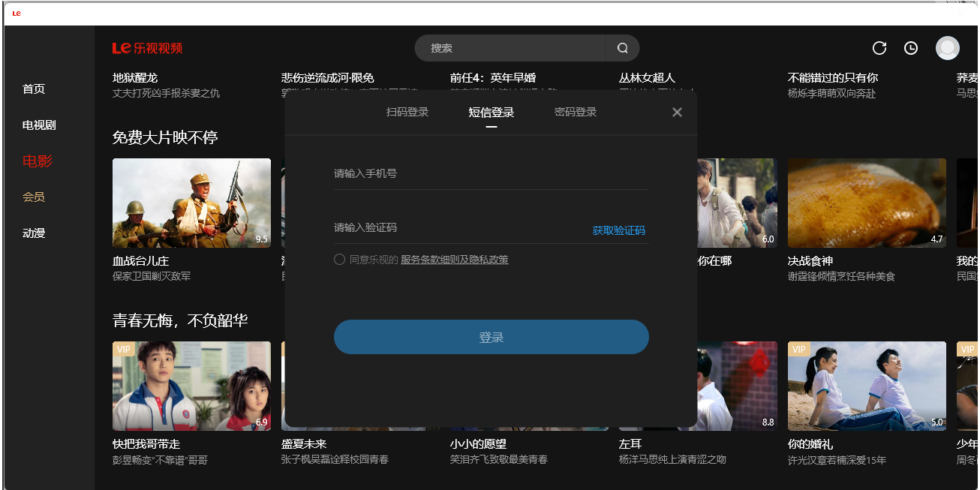The width and height of the screenshot is (980, 490).
Task: Click VIP badge on 你的婚礼 poster
Action: [799, 350]
